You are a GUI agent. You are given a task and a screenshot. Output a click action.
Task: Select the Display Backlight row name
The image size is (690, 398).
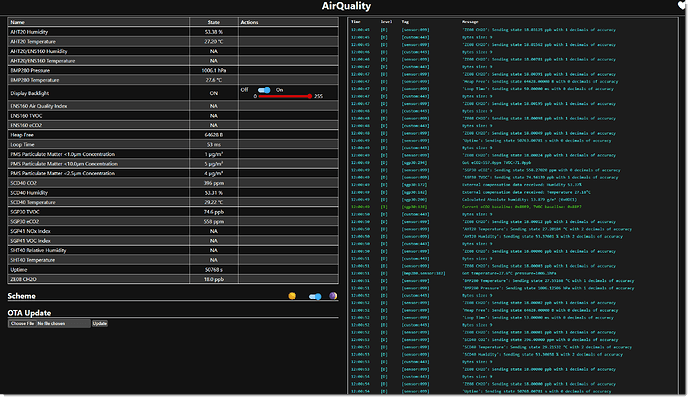[x=29, y=93]
